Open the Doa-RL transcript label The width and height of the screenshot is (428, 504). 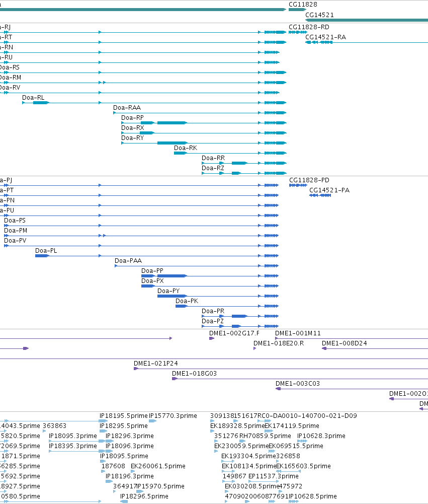(33, 98)
